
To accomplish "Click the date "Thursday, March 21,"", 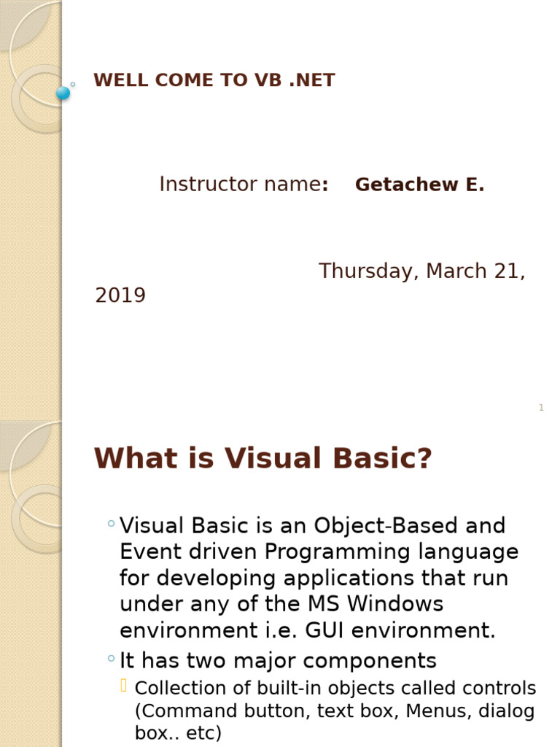I will point(421,271).
